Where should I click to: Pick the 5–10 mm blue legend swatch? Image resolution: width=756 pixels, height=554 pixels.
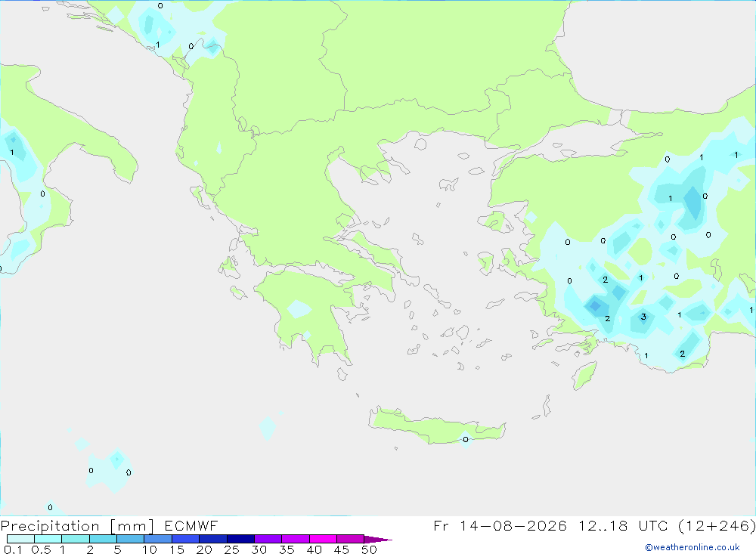click(x=130, y=539)
